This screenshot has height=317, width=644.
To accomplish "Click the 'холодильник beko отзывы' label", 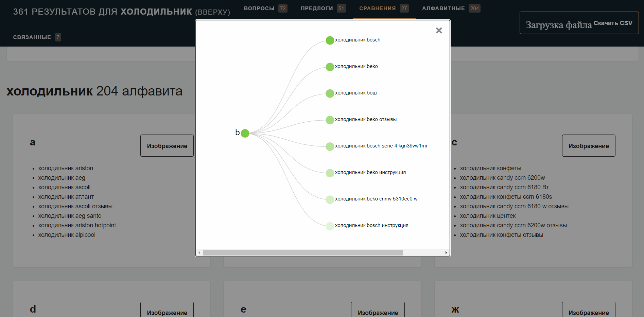I will pos(366,119).
